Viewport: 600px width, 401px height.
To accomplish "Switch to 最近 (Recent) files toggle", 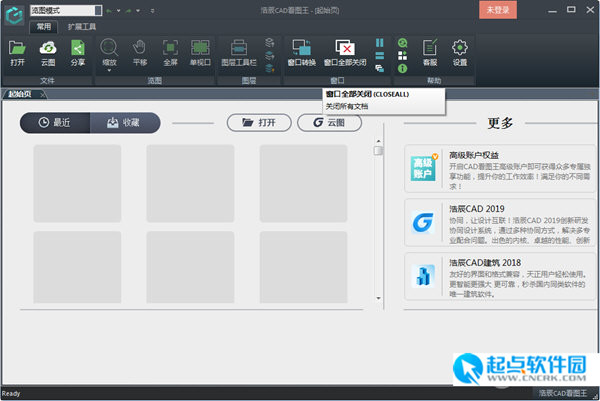I will pos(55,122).
